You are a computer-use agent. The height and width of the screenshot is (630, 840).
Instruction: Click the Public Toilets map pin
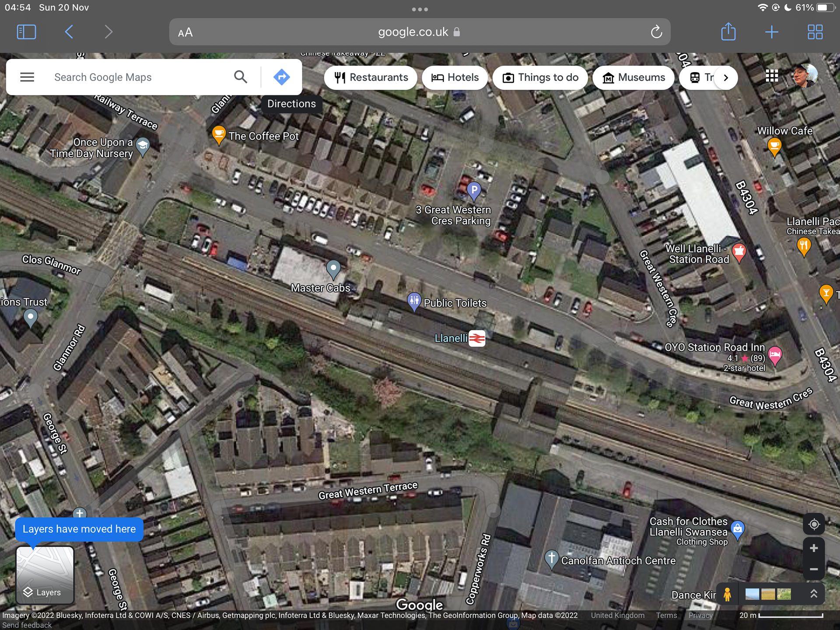413,301
